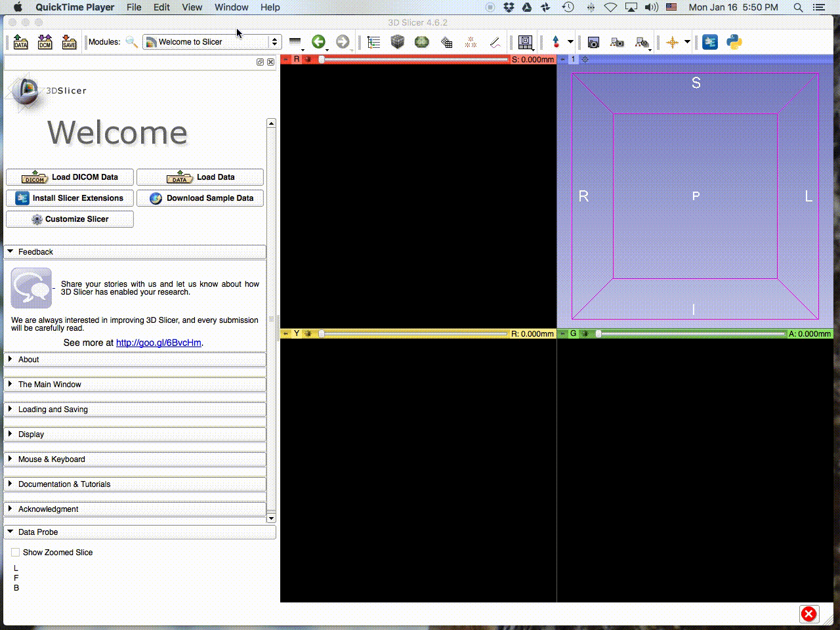
Task: Select the fiducial placement arrow tool
Action: [x=556, y=42]
